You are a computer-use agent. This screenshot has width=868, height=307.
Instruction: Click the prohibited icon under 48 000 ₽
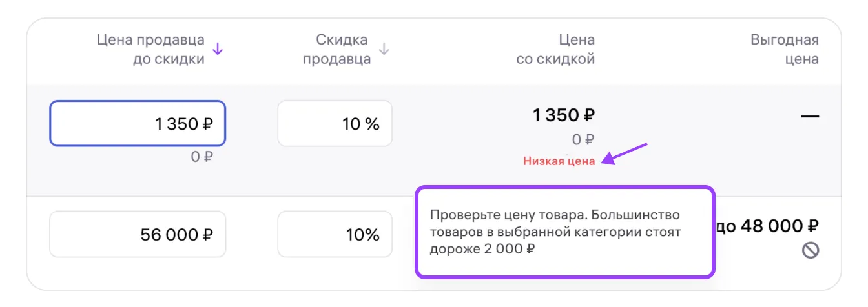(x=811, y=251)
